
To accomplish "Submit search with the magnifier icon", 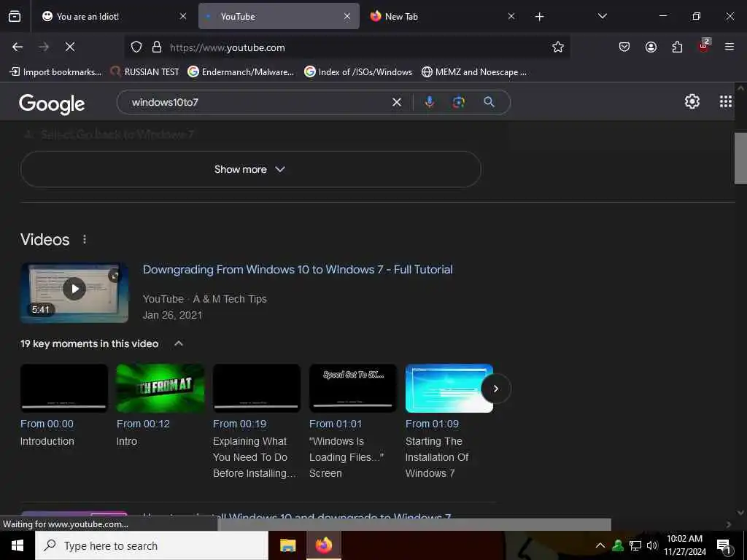I will (x=489, y=102).
